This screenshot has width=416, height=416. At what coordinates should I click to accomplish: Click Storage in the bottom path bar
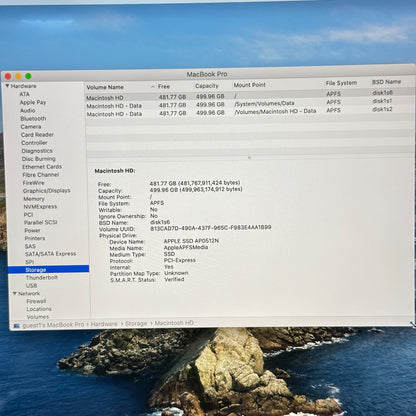pyautogui.click(x=136, y=323)
